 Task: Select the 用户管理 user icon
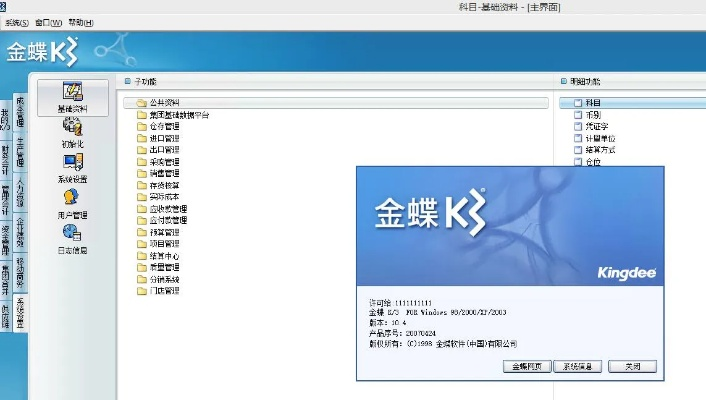click(72, 197)
